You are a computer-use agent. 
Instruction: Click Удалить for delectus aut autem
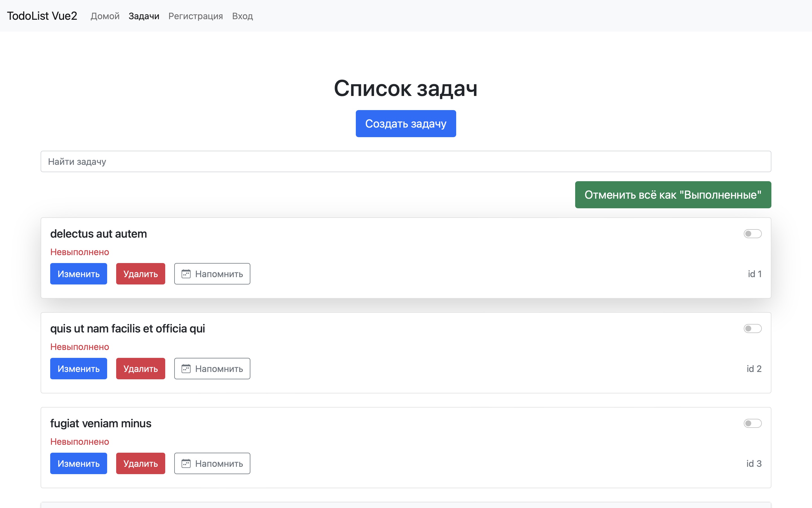click(x=141, y=274)
